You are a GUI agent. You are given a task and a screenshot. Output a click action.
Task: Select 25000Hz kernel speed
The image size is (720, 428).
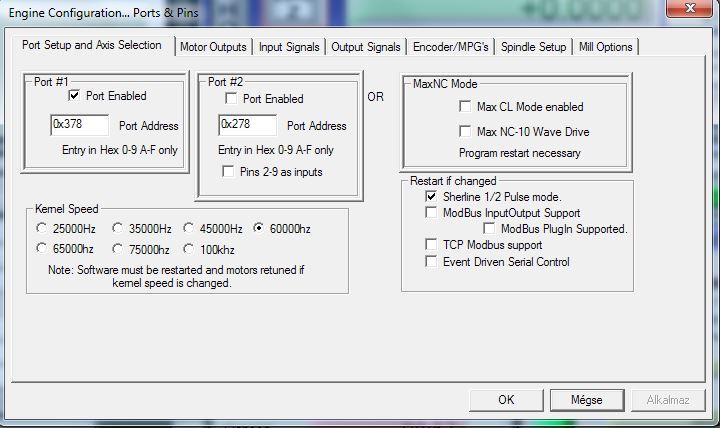(x=41, y=228)
